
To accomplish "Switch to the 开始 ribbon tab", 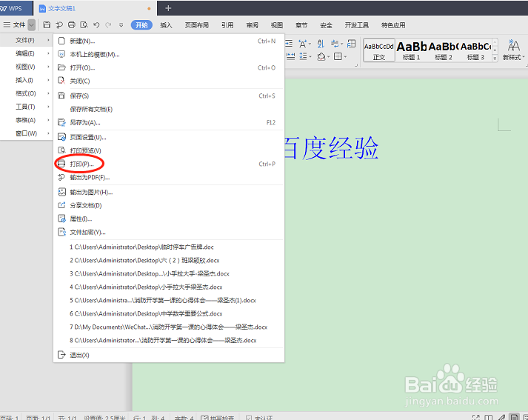I will click(141, 25).
